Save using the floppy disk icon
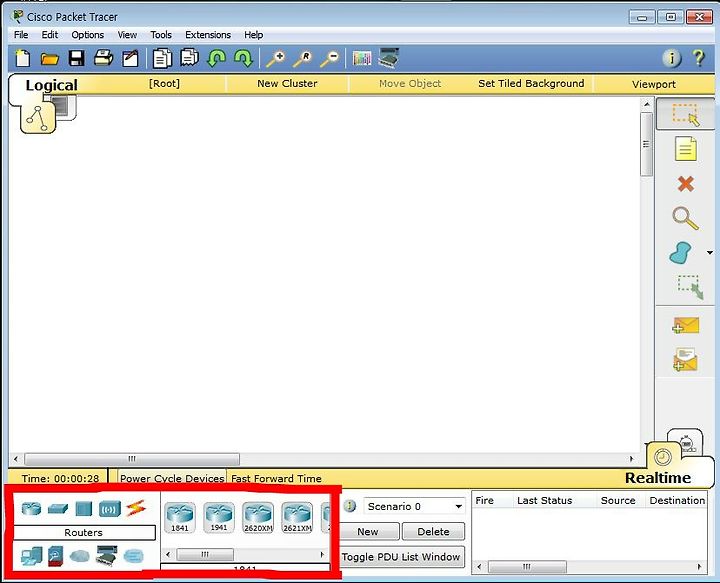 tap(76, 58)
